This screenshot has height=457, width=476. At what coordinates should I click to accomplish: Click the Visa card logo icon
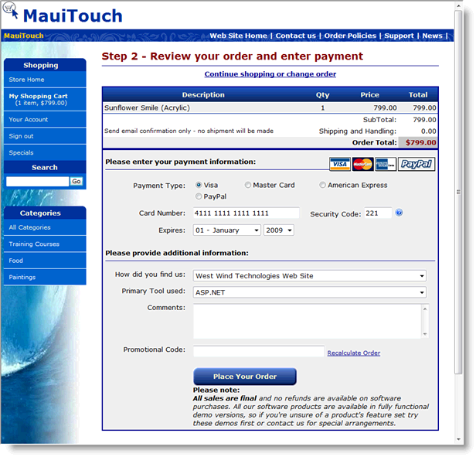coord(339,164)
